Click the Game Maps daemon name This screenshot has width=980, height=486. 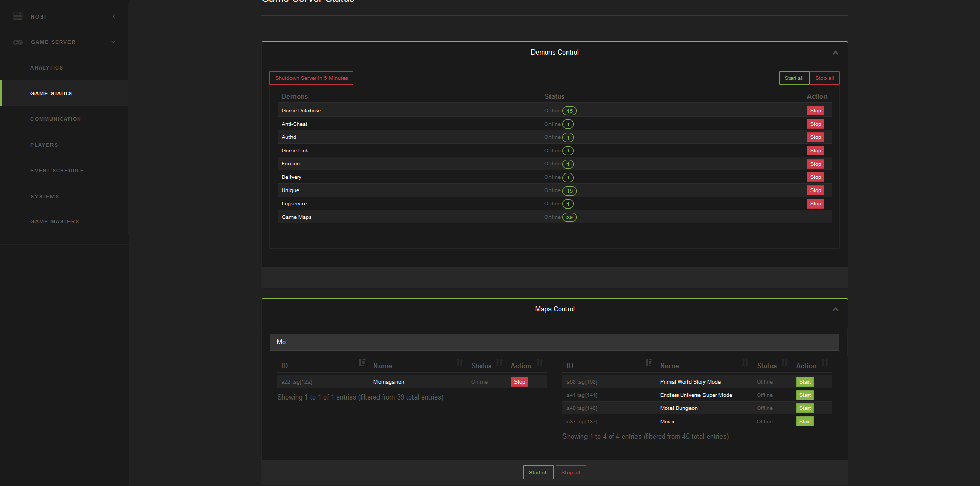point(297,217)
